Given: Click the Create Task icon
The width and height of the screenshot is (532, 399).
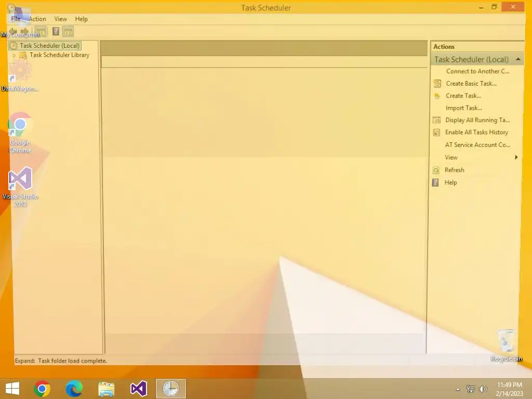Looking at the screenshot, I should [x=437, y=96].
